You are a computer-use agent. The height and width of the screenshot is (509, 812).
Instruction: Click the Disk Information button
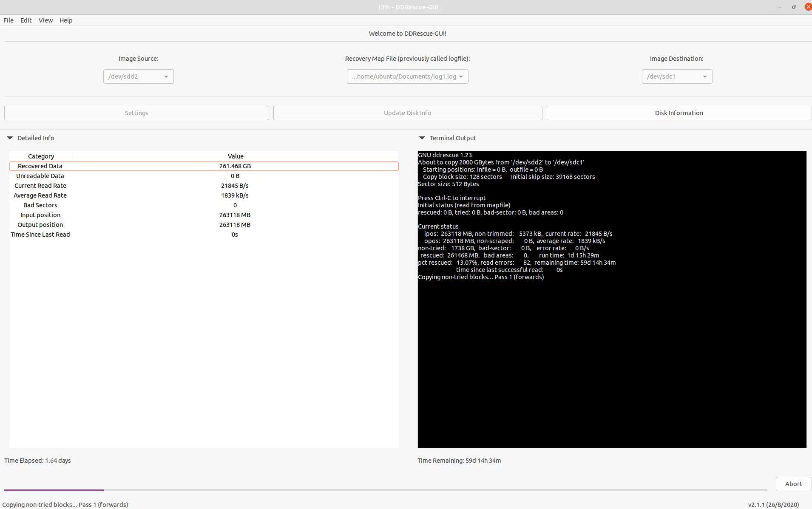tap(679, 113)
